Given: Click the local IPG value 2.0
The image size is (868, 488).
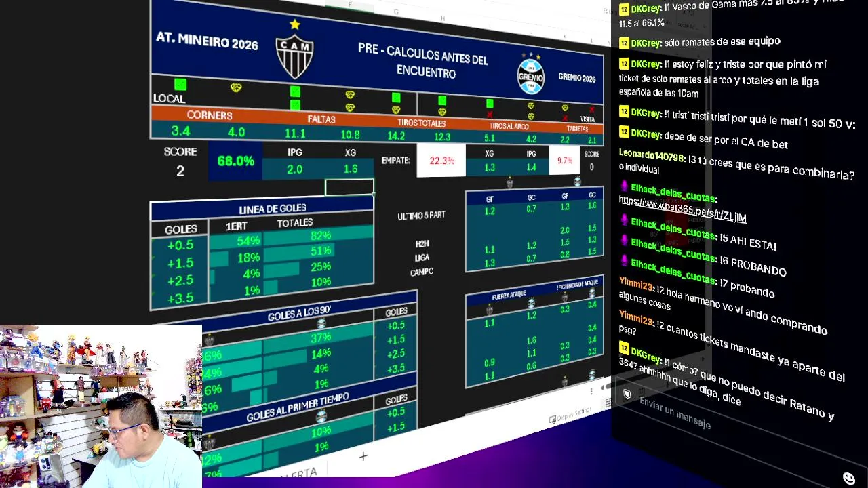Looking at the screenshot, I should [x=294, y=169].
